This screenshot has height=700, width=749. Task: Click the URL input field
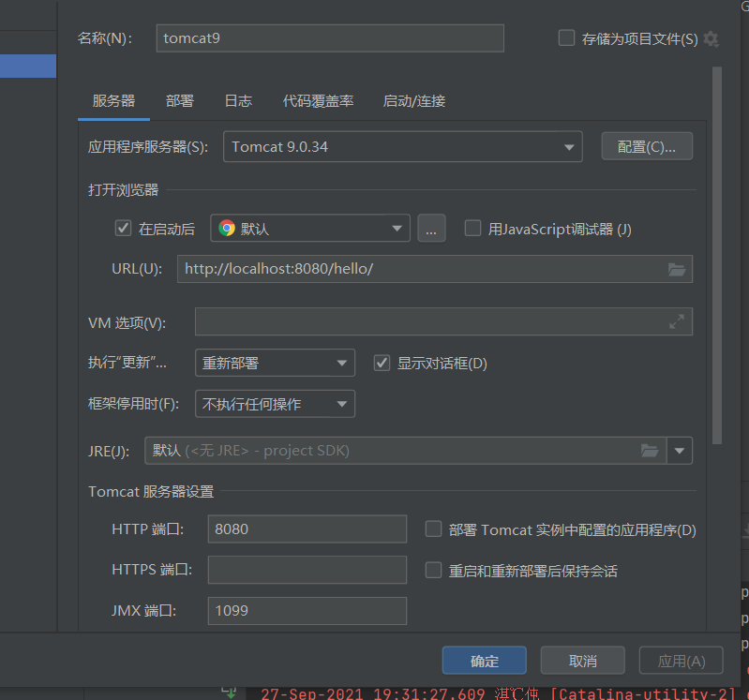tap(435, 269)
